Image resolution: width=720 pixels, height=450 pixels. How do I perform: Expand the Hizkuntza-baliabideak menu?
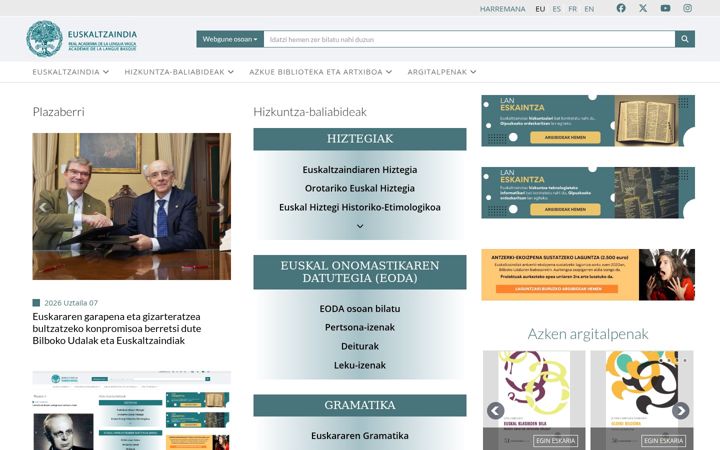tap(179, 72)
